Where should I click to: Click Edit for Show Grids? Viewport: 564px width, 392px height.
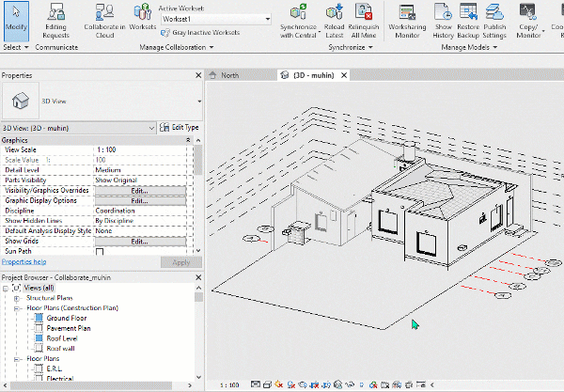(140, 242)
